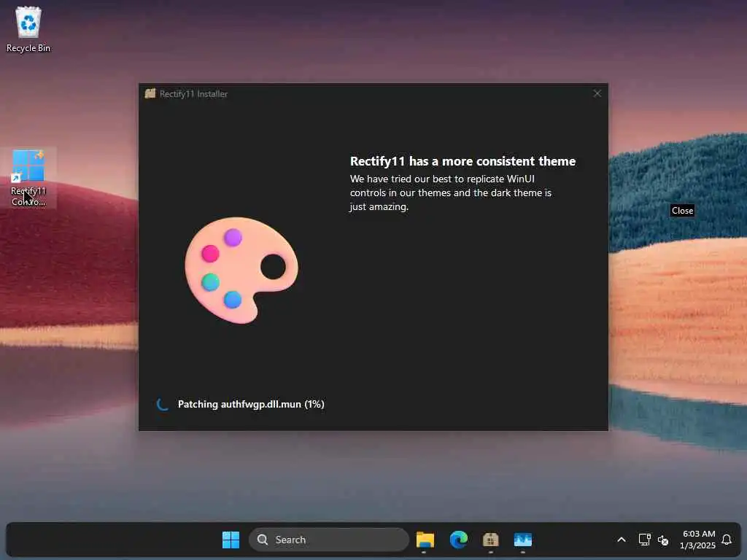Click the 'Close' tooltip label
This screenshot has height=560, width=747.
click(x=682, y=211)
